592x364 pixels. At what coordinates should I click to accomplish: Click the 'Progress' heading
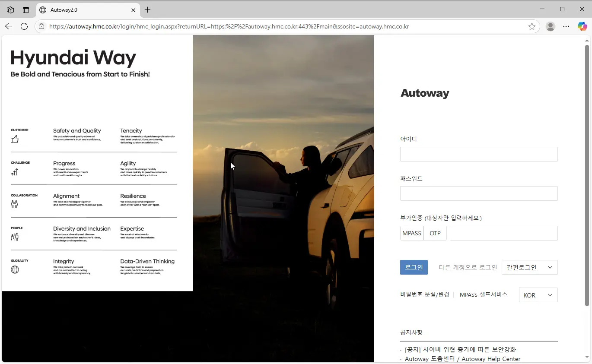64,163
